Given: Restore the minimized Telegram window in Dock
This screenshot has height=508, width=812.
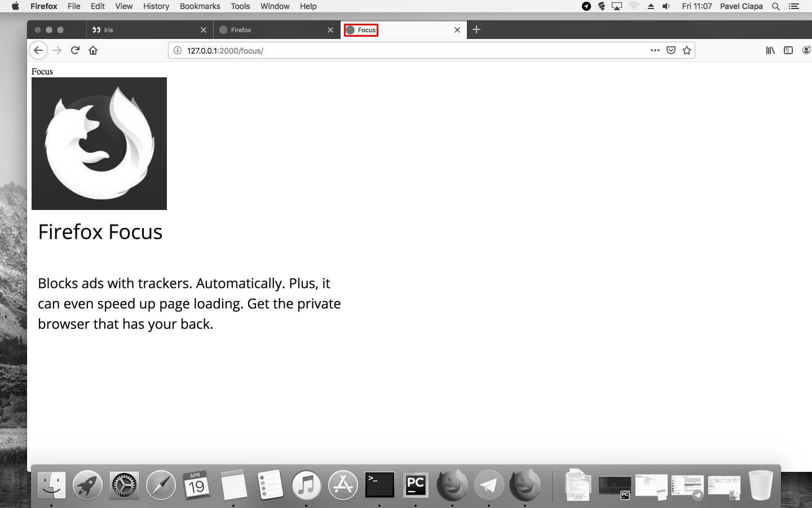Looking at the screenshot, I should pyautogui.click(x=687, y=487).
